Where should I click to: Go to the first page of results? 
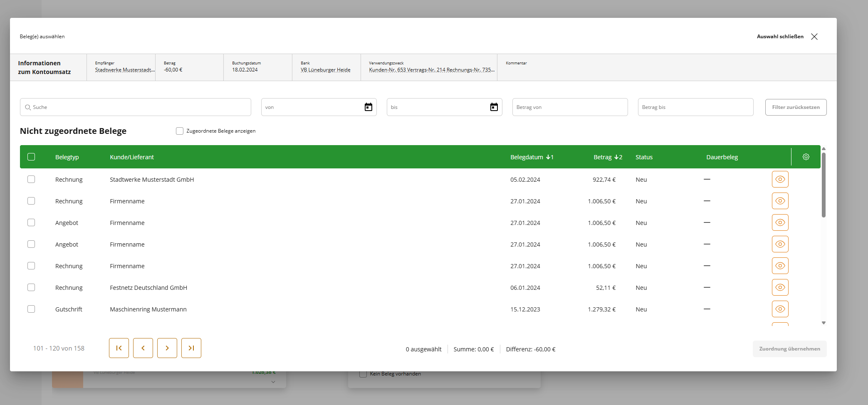119,348
